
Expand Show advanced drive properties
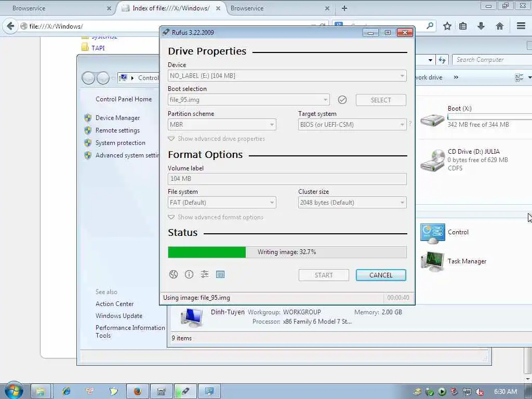[217, 139]
